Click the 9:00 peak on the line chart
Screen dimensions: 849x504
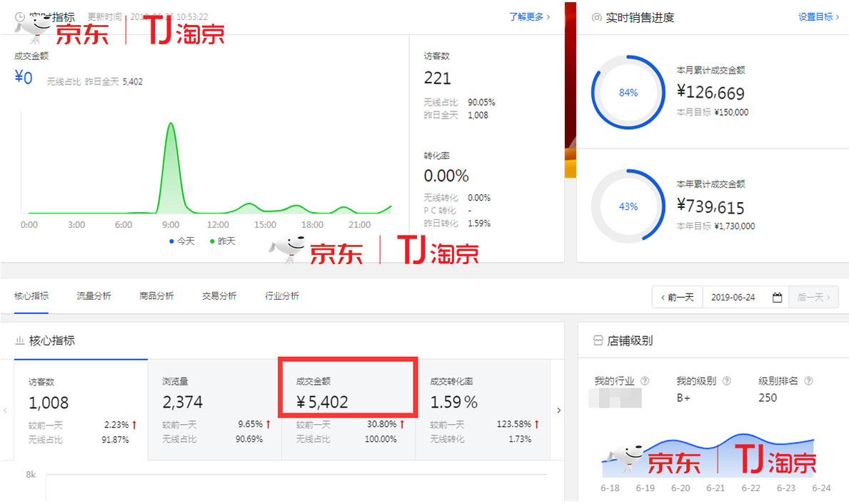point(171,124)
